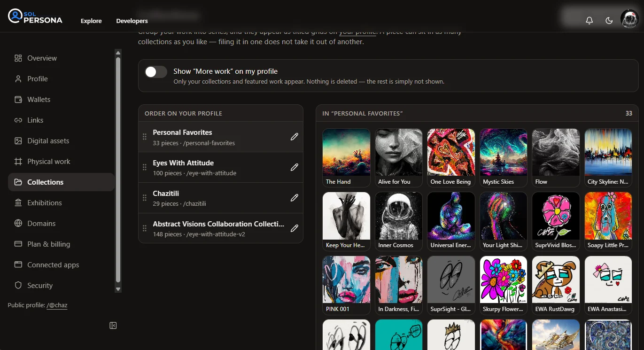Open the Developers menu
This screenshot has width=644, height=350.
tap(132, 21)
